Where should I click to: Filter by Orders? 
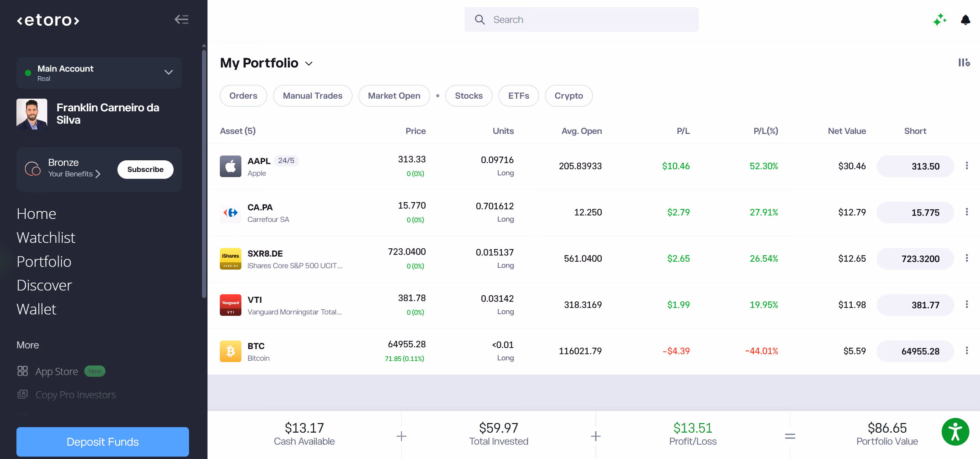pyautogui.click(x=243, y=96)
